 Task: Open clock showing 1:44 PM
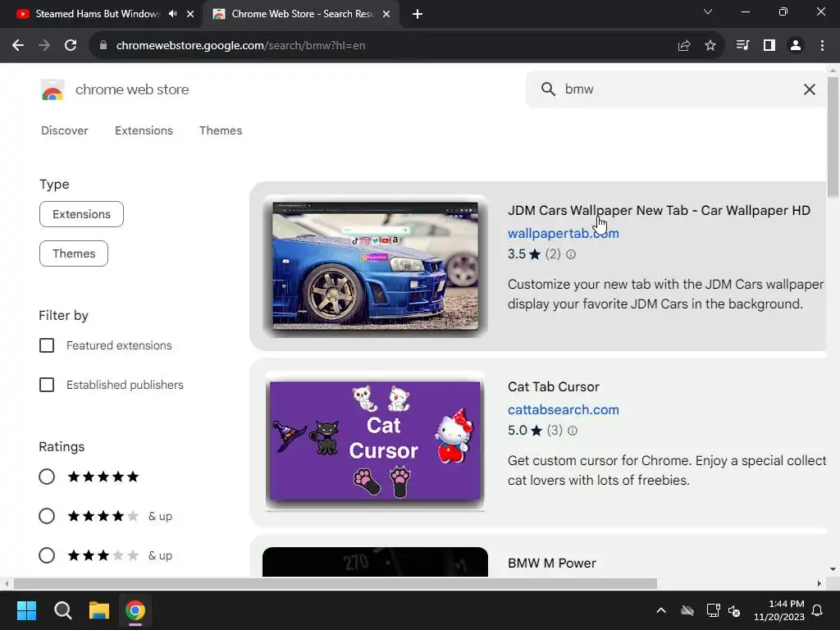click(x=779, y=610)
